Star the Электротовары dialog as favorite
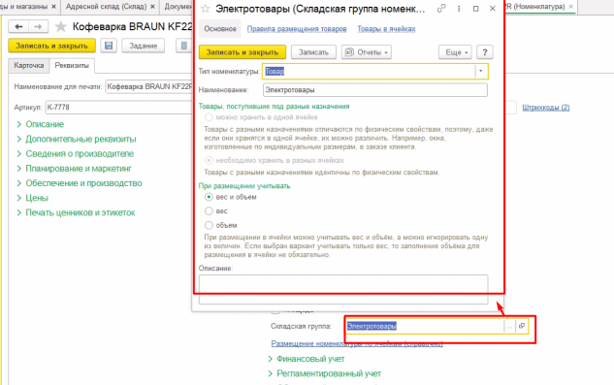The image size is (614, 385). pyautogui.click(x=206, y=9)
